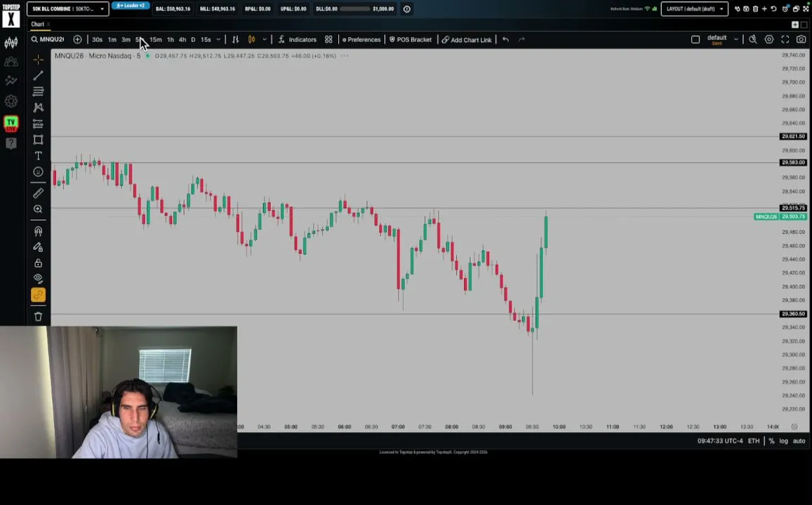Viewport: 812px width, 505px height.
Task: Open the Indicators menu
Action: 298,39
